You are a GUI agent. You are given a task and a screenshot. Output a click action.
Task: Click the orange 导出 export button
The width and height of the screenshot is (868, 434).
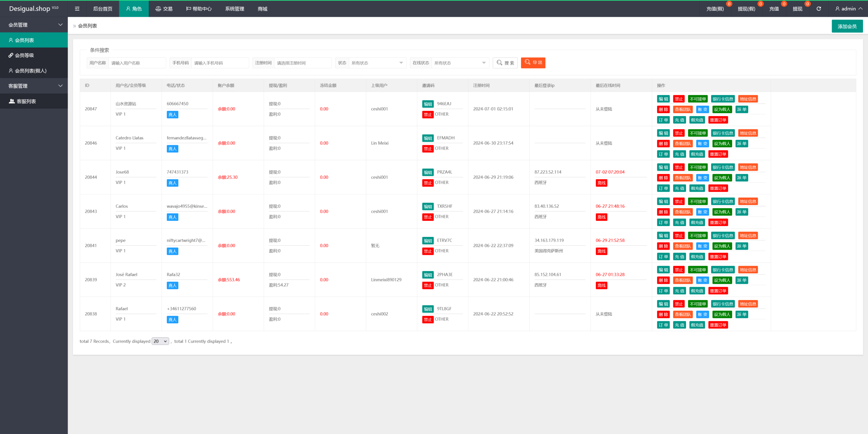point(533,63)
